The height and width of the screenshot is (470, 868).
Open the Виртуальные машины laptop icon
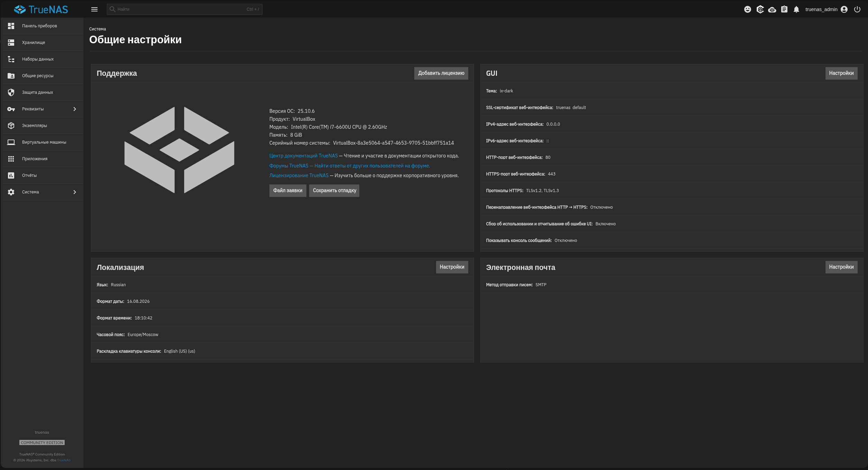(11, 142)
